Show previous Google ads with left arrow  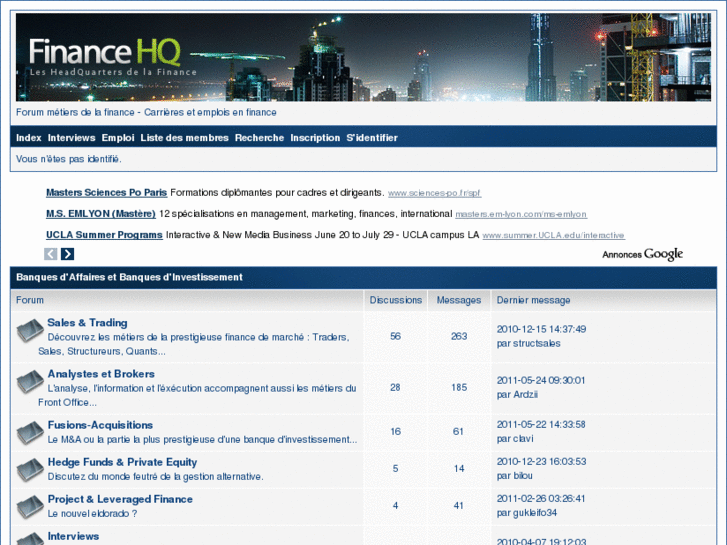tap(51, 254)
